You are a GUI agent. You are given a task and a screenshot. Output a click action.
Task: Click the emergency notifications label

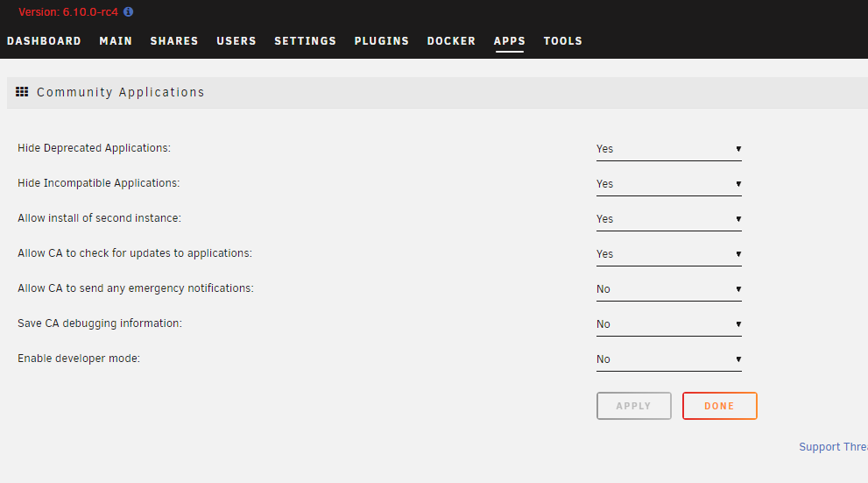[136, 288]
